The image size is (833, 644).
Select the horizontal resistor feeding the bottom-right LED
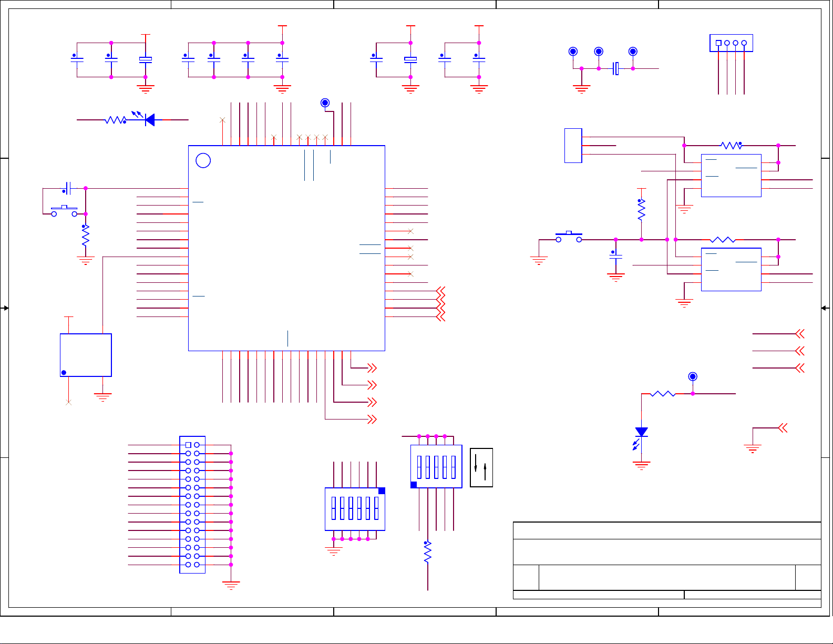(x=663, y=393)
